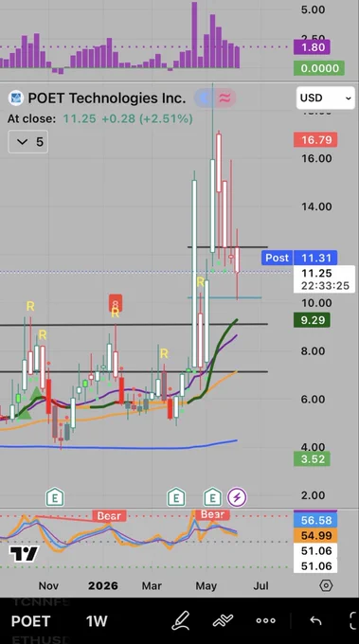Tap the undo arrow icon
359x644 pixels.
coord(315,620)
